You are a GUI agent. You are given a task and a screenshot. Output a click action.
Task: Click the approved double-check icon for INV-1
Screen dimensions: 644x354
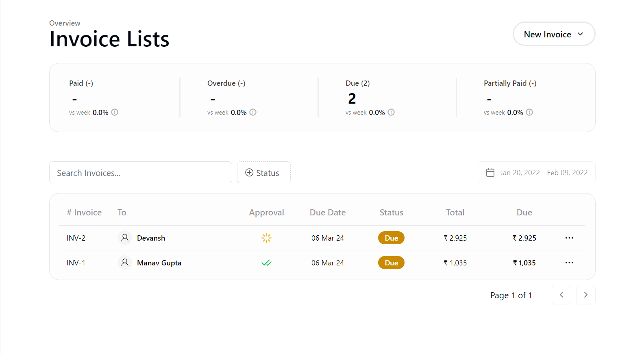[266, 263]
